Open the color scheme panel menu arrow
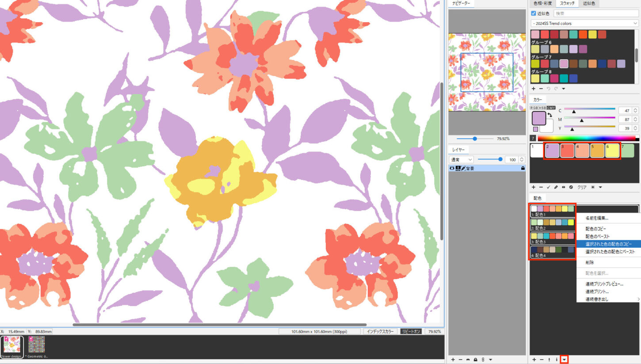The height and width of the screenshot is (364, 641). point(564,360)
